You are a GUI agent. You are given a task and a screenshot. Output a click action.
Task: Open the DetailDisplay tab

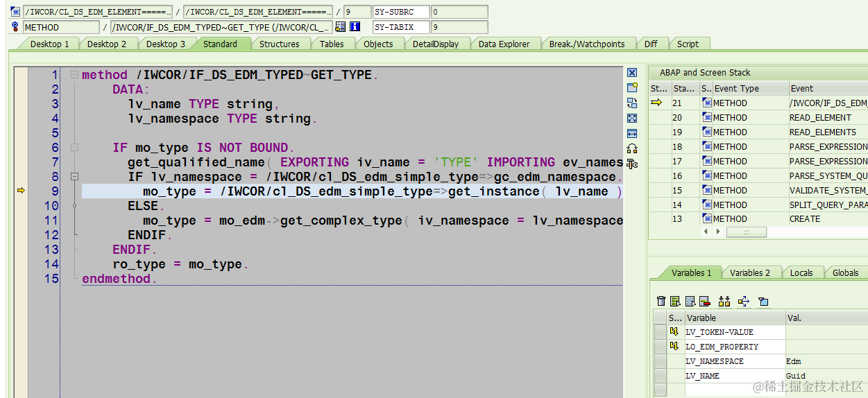[436, 44]
